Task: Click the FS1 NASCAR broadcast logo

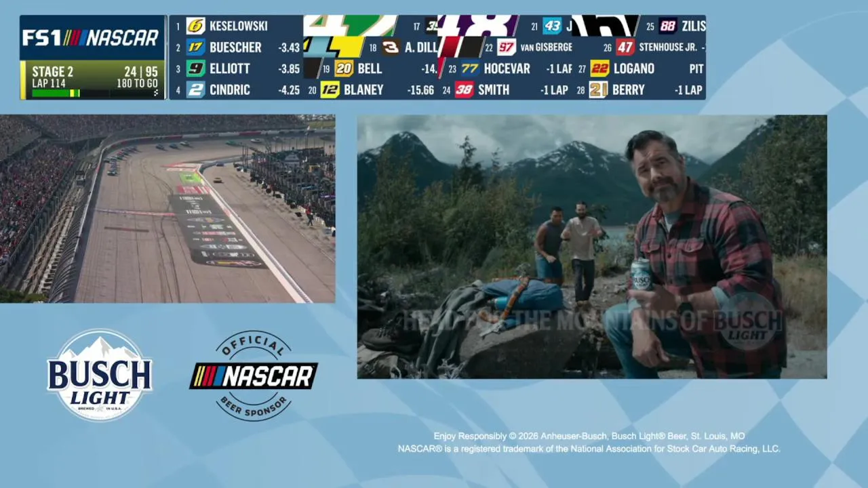Action: [91, 38]
